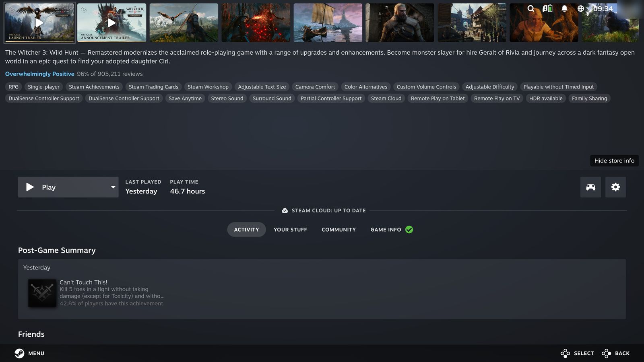Select the Steam Cloud tag

386,99
